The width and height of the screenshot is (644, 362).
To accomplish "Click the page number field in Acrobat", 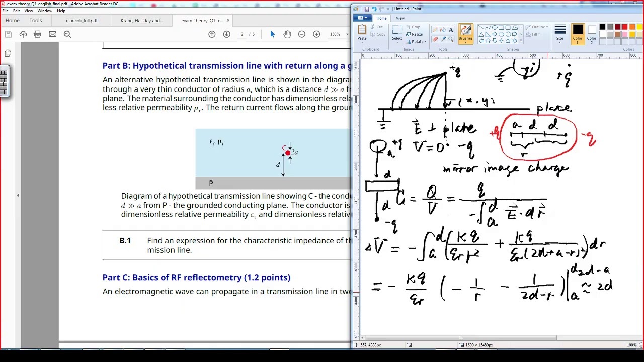I will (242, 34).
